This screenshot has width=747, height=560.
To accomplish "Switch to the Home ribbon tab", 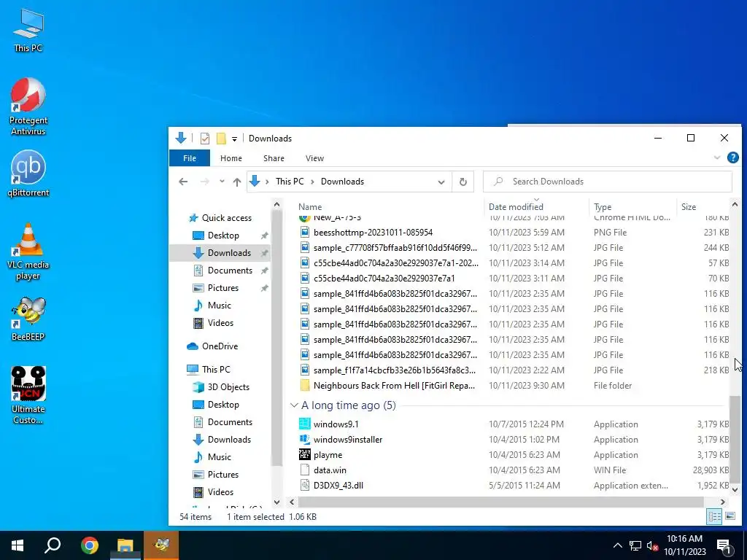I will [231, 158].
